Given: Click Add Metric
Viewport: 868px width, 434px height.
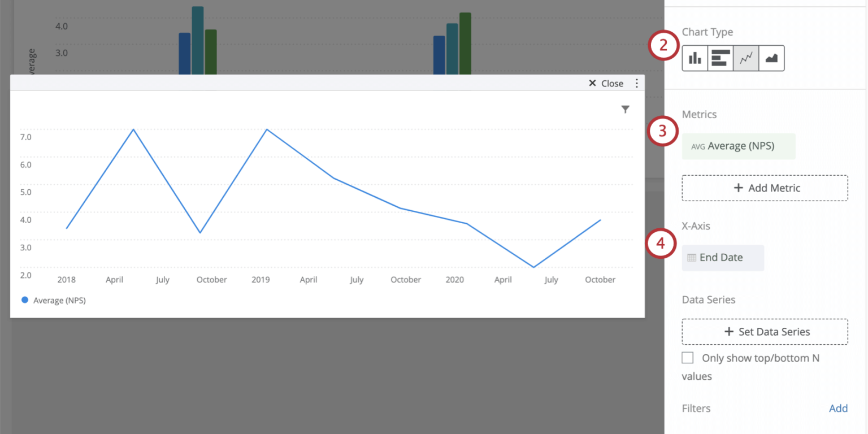Looking at the screenshot, I should (765, 188).
